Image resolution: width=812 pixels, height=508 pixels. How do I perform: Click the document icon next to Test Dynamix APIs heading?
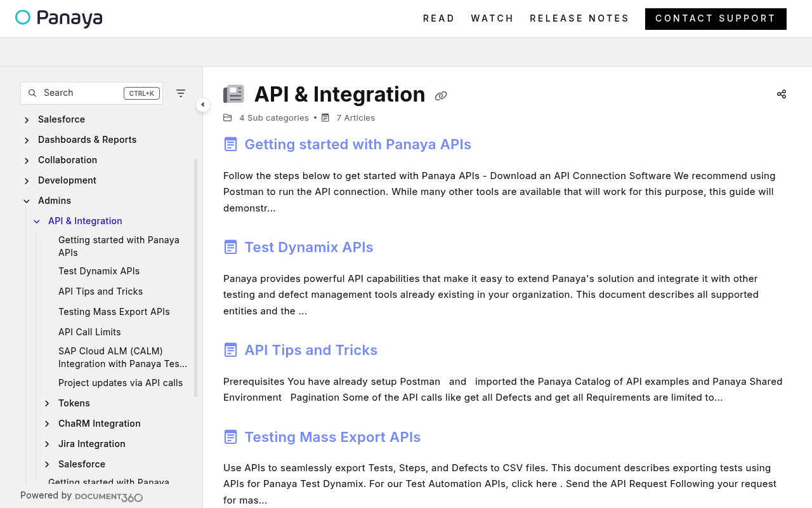230,247
